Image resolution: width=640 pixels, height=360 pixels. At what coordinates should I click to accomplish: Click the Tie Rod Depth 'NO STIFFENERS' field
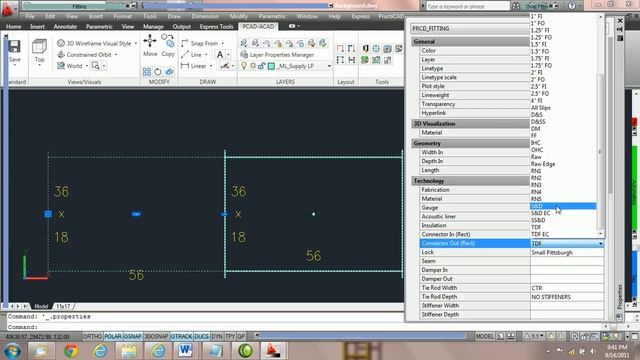point(567,297)
